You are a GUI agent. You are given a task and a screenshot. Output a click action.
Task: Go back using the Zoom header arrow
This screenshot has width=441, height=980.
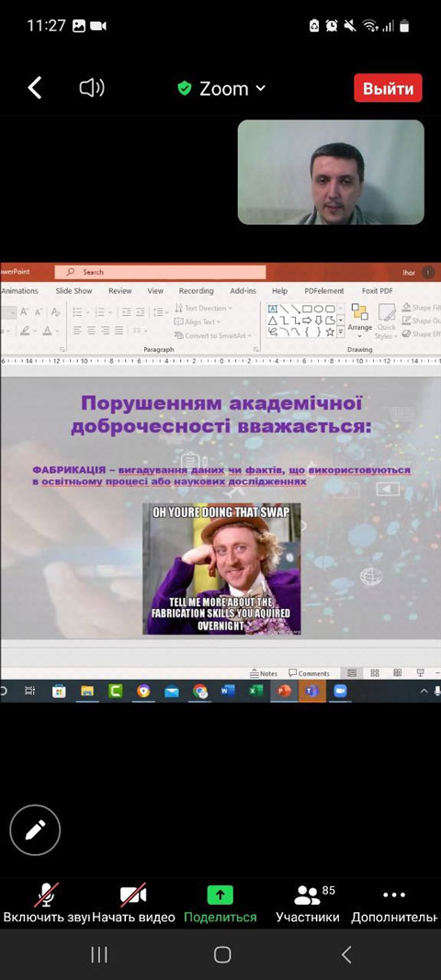(x=35, y=88)
